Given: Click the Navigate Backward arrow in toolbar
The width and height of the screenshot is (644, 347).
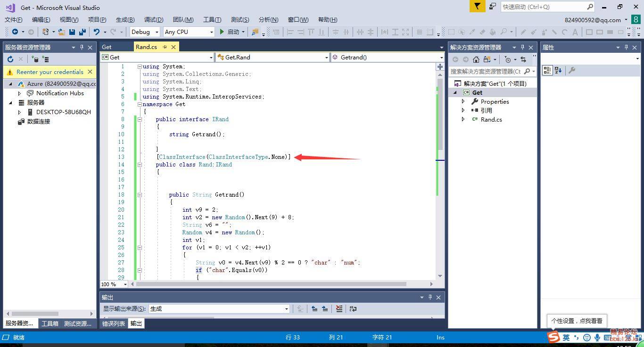Looking at the screenshot, I should (15, 32).
